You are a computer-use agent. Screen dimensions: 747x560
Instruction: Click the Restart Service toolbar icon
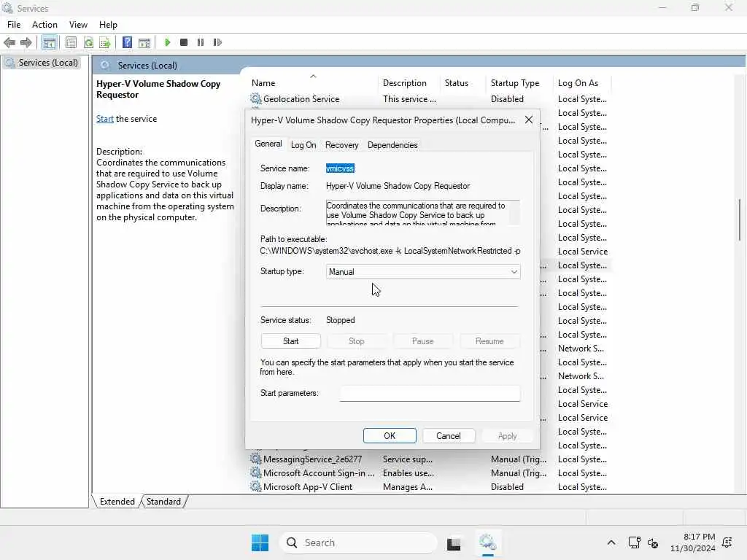pos(217,42)
